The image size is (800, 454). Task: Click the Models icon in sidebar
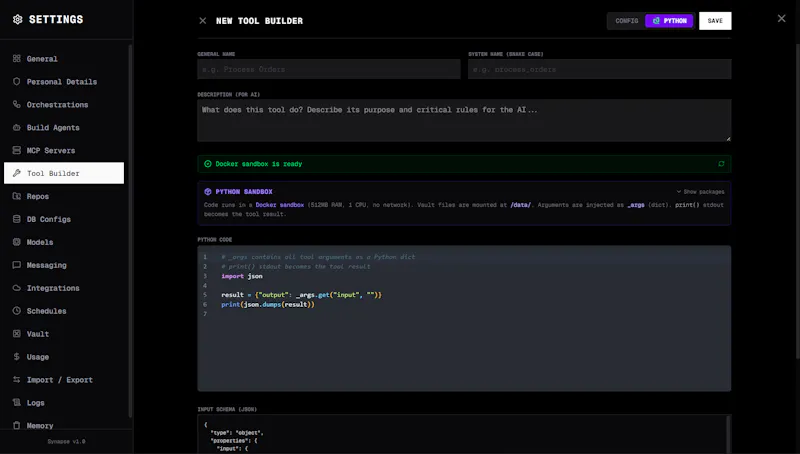click(17, 242)
